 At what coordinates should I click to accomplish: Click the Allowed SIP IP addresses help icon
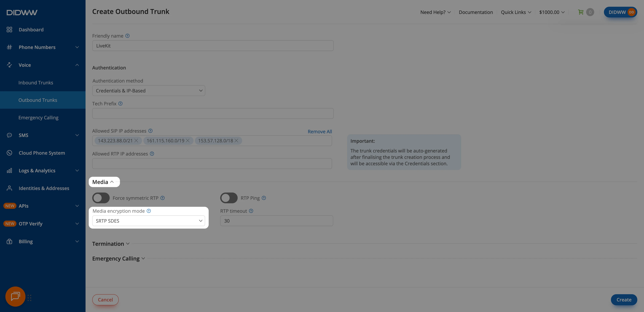(x=150, y=131)
